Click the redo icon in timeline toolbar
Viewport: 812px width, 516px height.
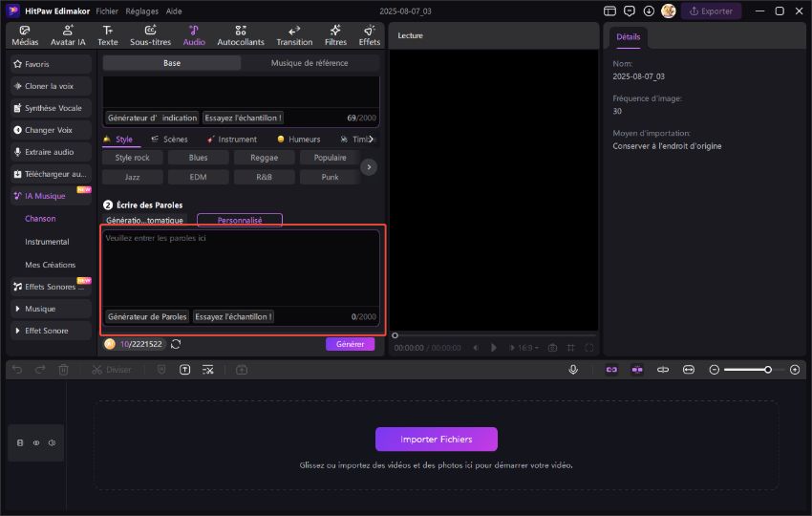[x=40, y=370]
